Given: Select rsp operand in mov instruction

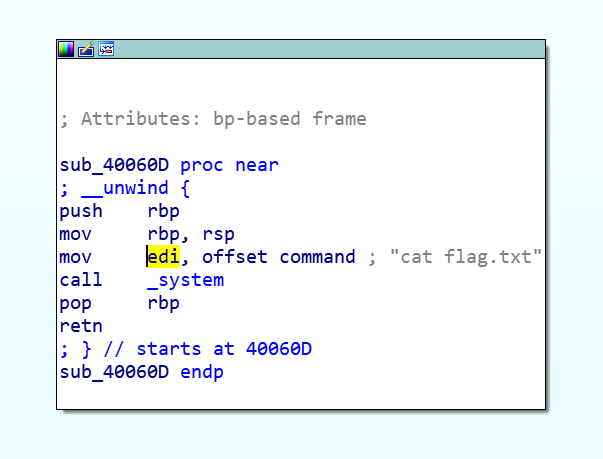Looking at the screenshot, I should 218,234.
